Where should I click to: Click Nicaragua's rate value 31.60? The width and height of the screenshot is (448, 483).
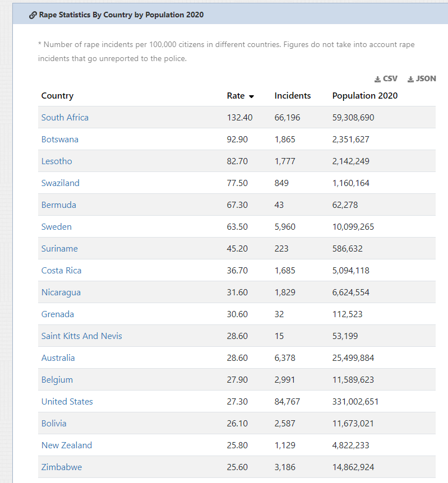[x=237, y=292]
